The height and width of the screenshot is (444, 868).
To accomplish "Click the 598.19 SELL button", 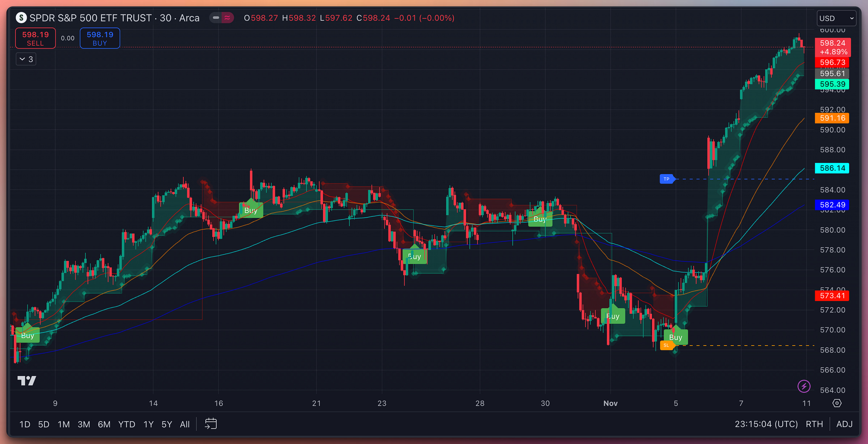I will click(35, 38).
